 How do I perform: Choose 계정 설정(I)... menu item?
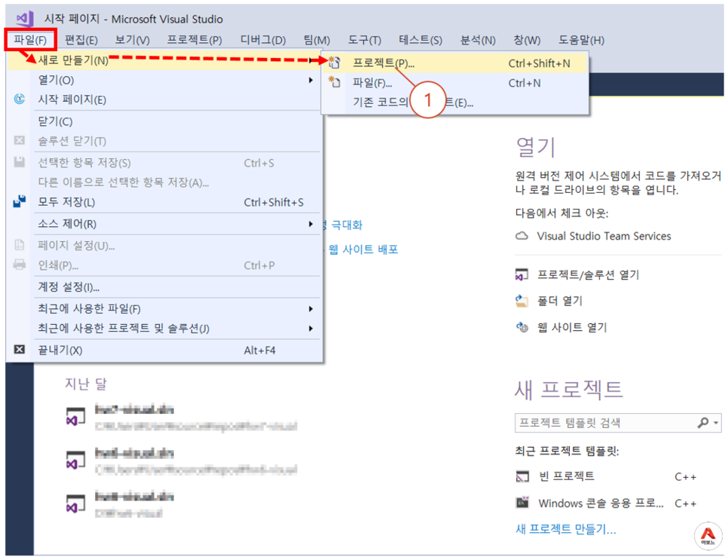(165, 287)
